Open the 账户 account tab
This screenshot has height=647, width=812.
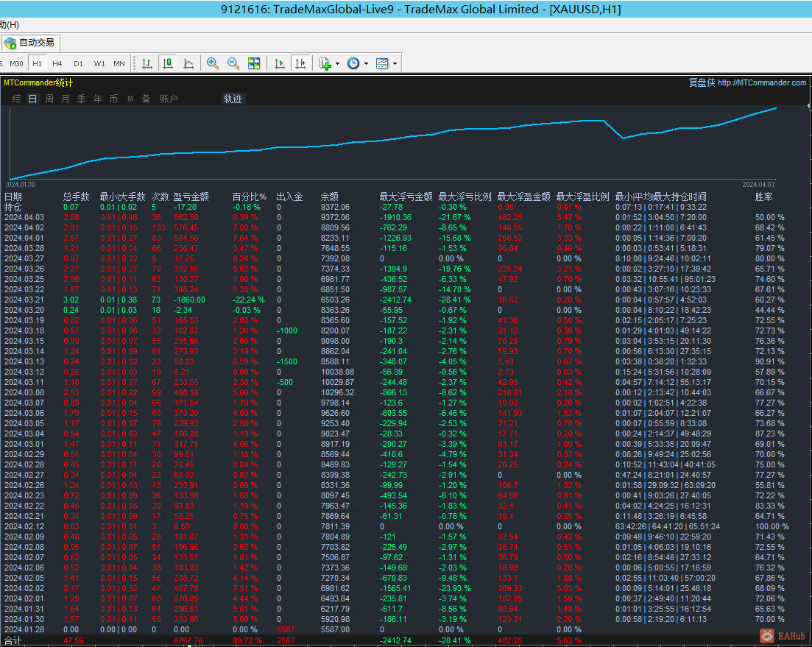[x=169, y=99]
